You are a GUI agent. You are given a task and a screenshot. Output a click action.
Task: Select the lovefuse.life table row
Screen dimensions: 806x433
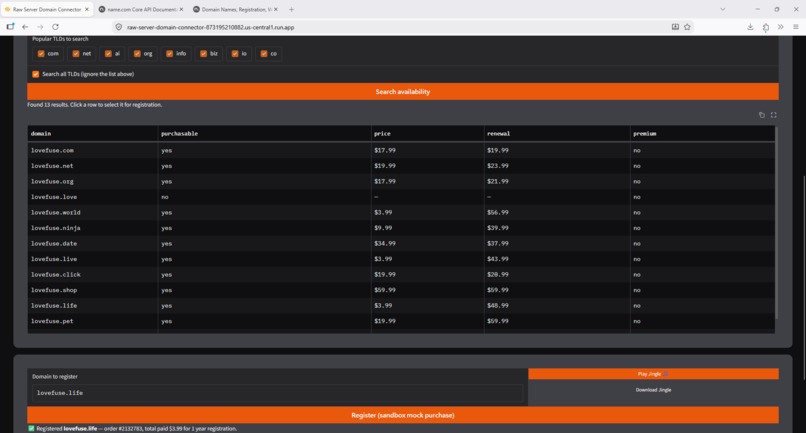pyautogui.click(x=401, y=305)
